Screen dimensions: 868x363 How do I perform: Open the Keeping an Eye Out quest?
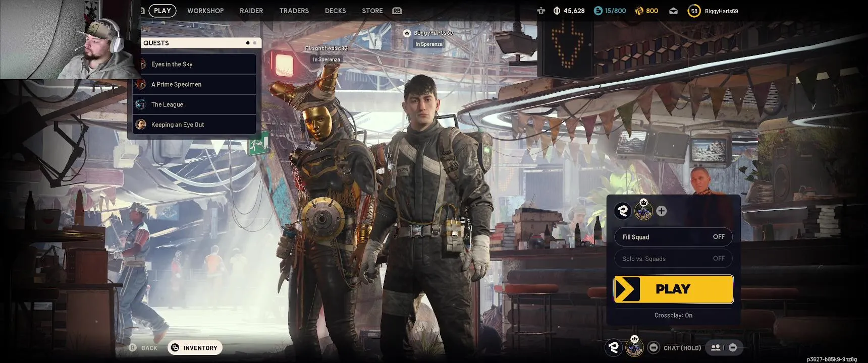point(194,125)
